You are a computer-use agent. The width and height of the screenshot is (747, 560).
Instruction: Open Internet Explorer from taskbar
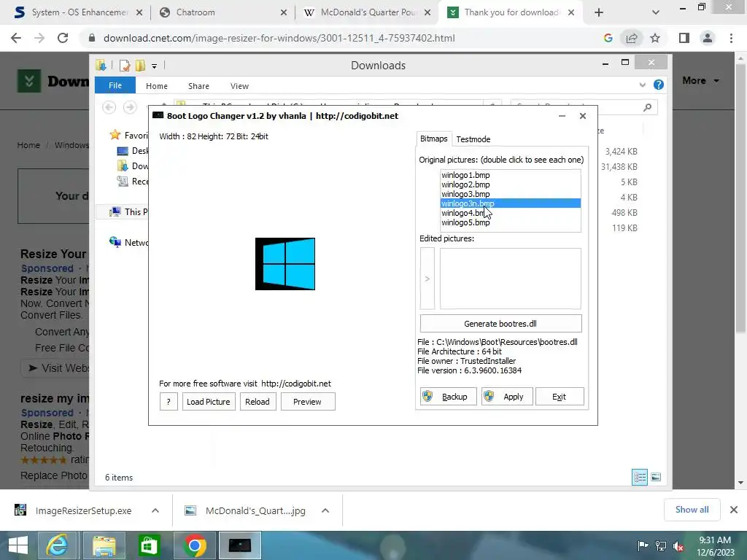(x=57, y=545)
